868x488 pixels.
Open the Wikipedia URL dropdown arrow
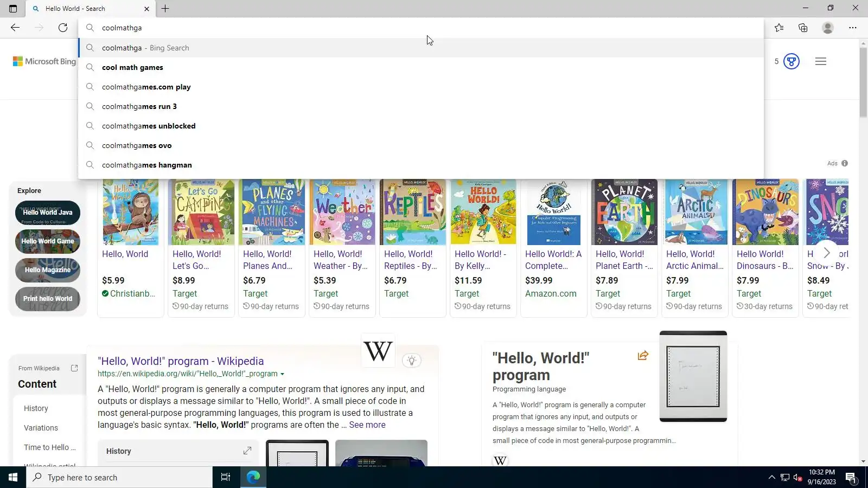coord(282,374)
